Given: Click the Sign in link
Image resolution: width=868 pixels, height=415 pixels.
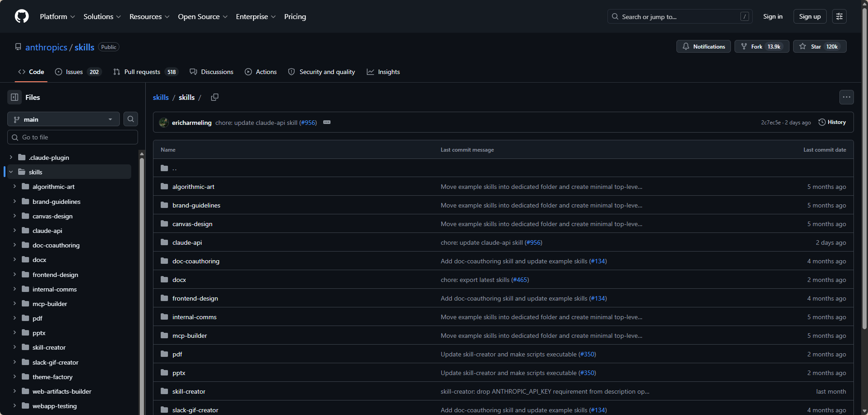Looking at the screenshot, I should click(773, 16).
